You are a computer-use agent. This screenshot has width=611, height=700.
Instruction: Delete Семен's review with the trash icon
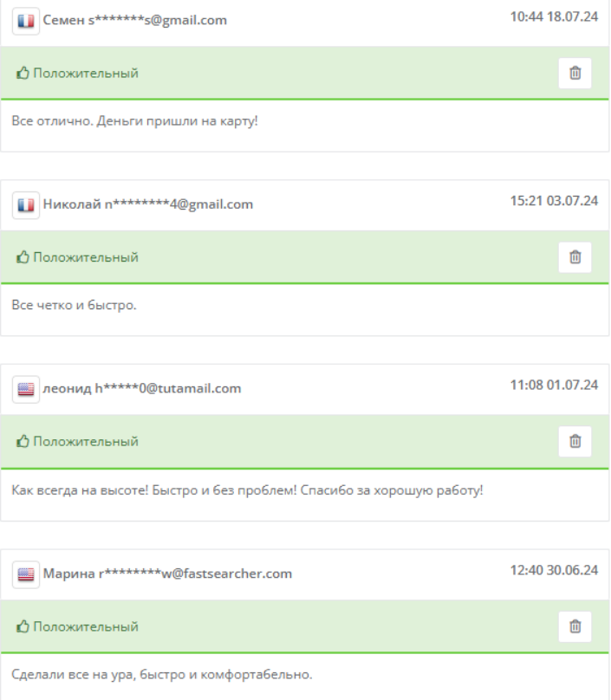coord(575,73)
